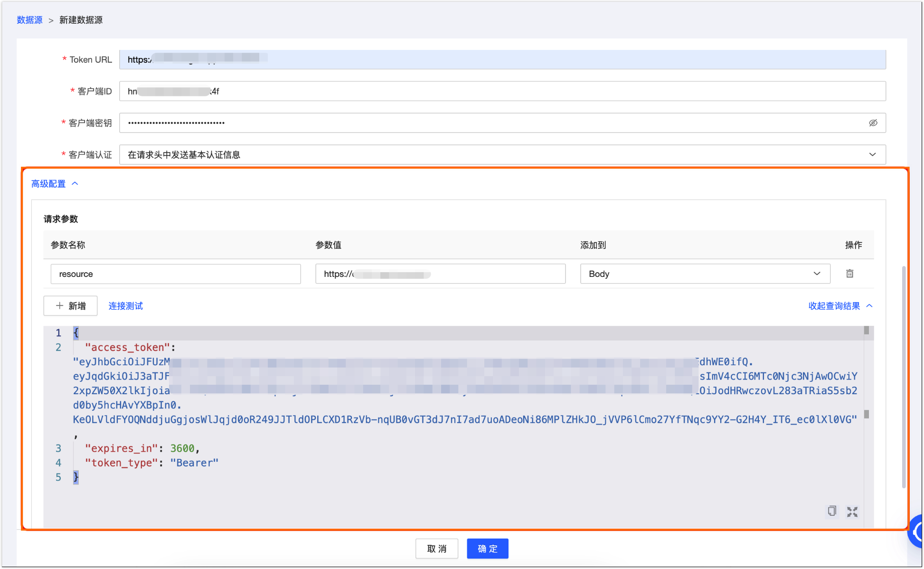The height and width of the screenshot is (569, 924).
Task: Copy the JSON query result
Action: point(832,511)
